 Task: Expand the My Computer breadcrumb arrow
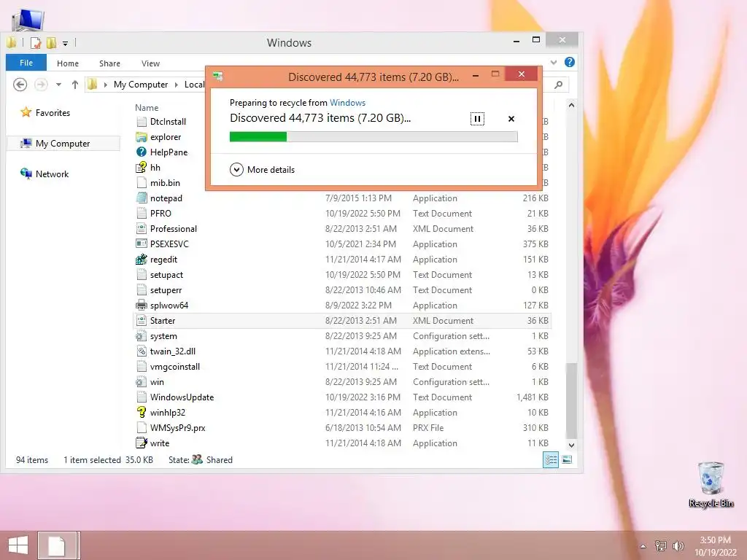coord(176,85)
